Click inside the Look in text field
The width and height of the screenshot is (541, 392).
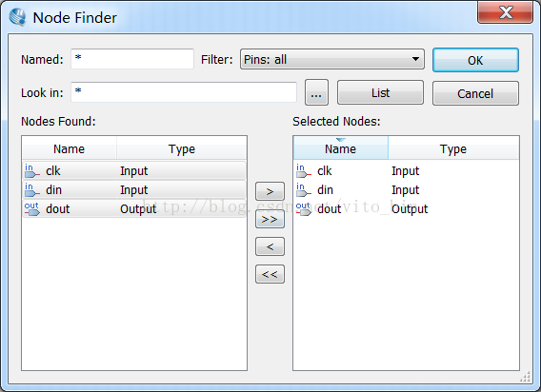pyautogui.click(x=184, y=92)
